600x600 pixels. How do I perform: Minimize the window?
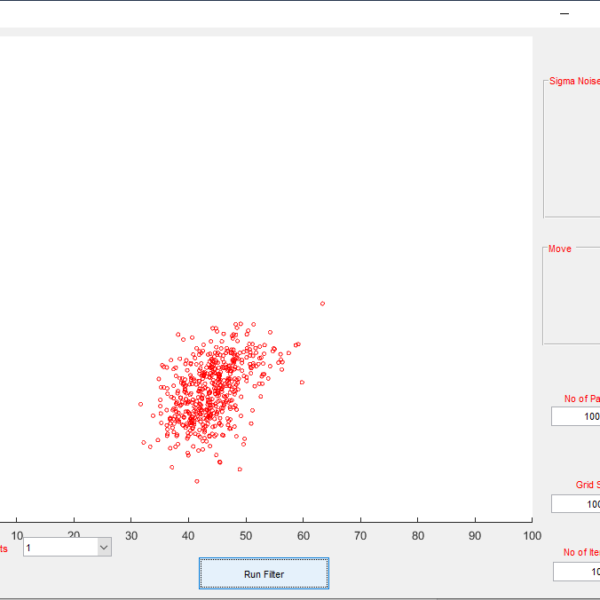pos(564,14)
